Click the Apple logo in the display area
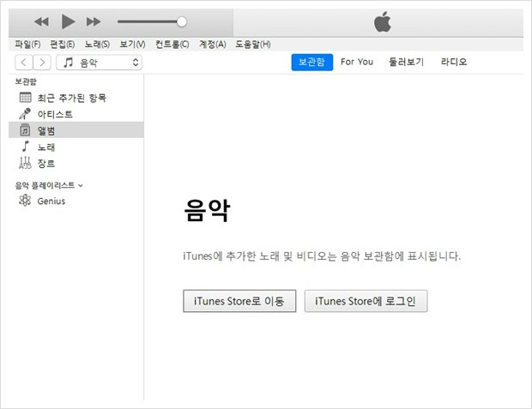This screenshot has height=409, width=532. pos(383,21)
